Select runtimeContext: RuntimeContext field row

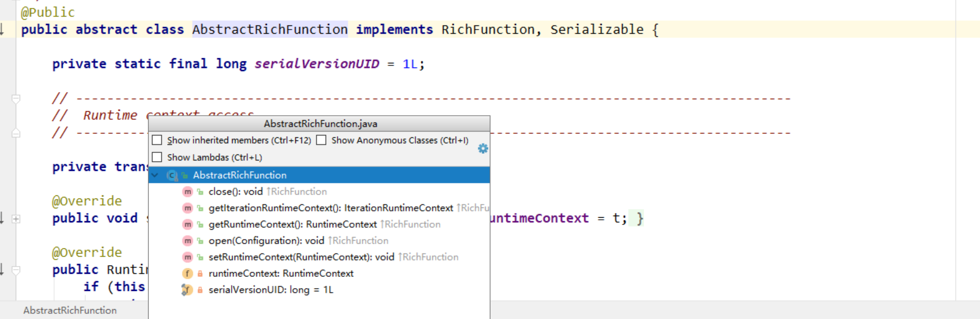pyautogui.click(x=319, y=273)
